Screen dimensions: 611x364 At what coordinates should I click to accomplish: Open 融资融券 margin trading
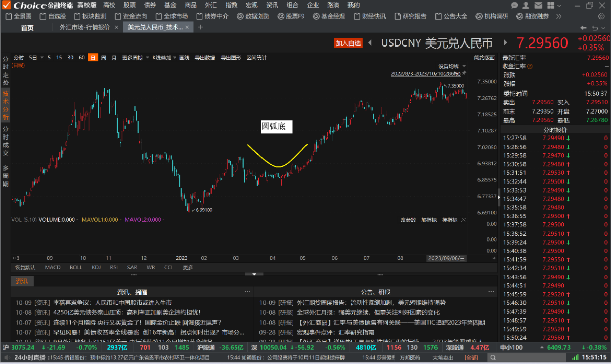(x=533, y=16)
